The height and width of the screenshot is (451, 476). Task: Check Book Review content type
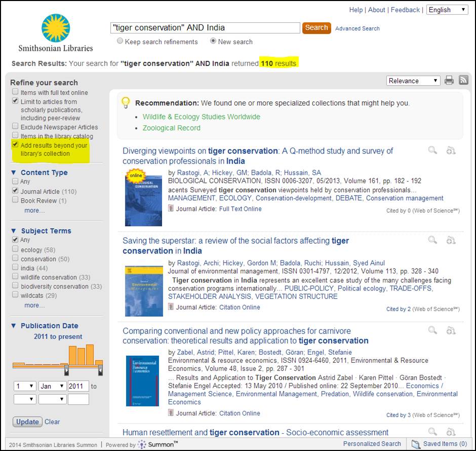click(15, 200)
